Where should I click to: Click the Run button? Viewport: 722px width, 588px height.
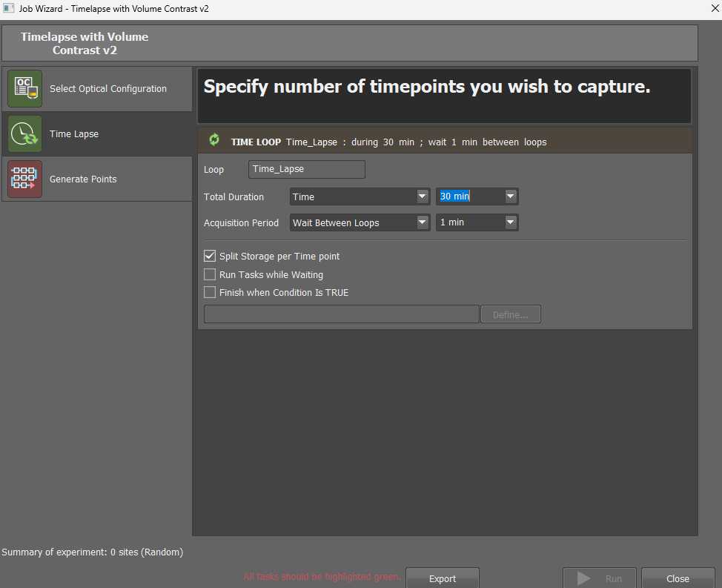(x=599, y=578)
